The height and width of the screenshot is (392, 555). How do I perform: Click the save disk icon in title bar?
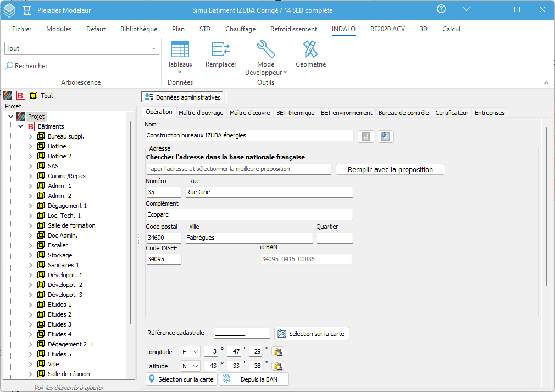pos(27,10)
